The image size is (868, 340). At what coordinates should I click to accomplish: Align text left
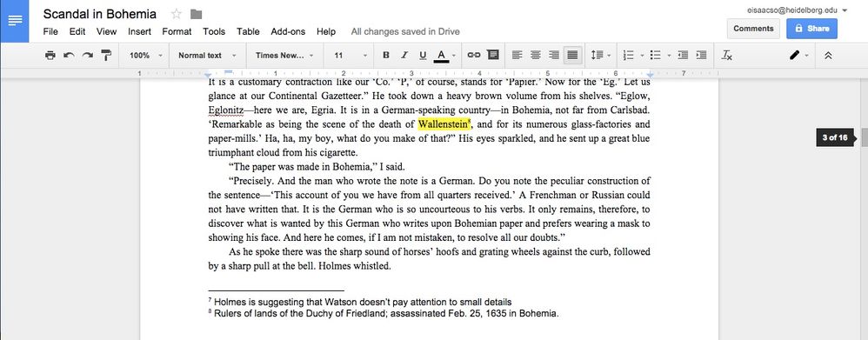[517, 56]
